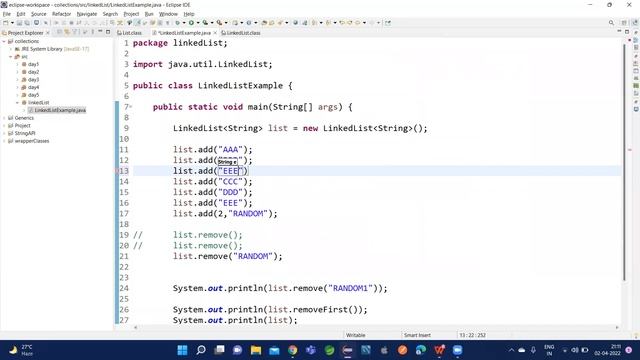Image resolution: width=640 pixels, height=360 pixels.
Task: Close the LinkedListExample.java tab
Action: pos(215,33)
